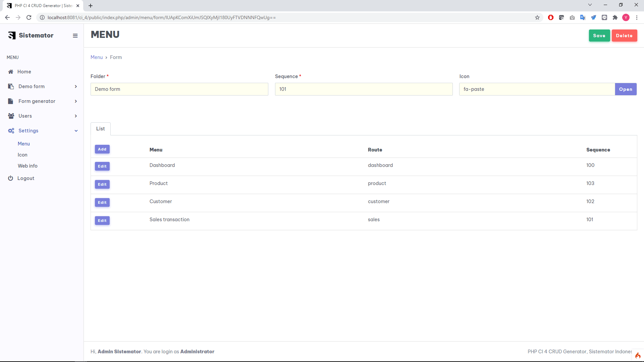The width and height of the screenshot is (644, 362).
Task: Expand the Demo form submenu chevron
Action: (x=76, y=86)
